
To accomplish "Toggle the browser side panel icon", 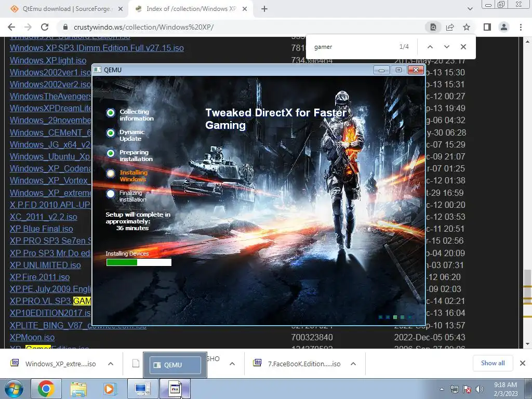I will click(487, 27).
